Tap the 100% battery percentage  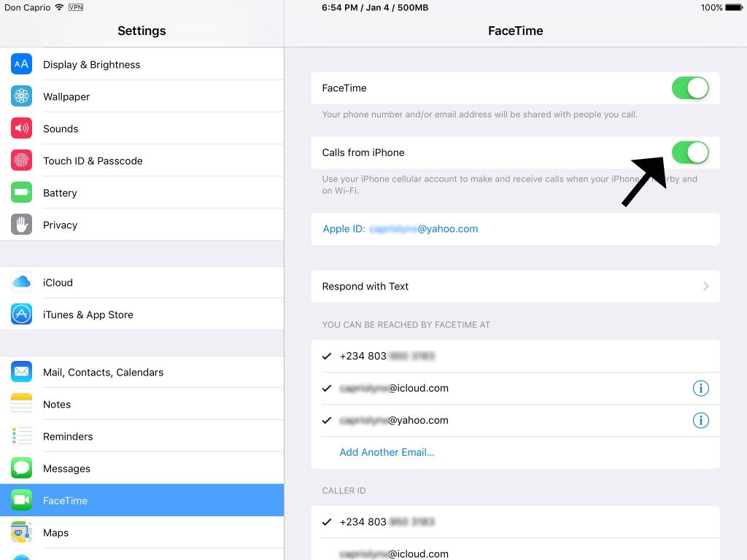[x=711, y=7]
